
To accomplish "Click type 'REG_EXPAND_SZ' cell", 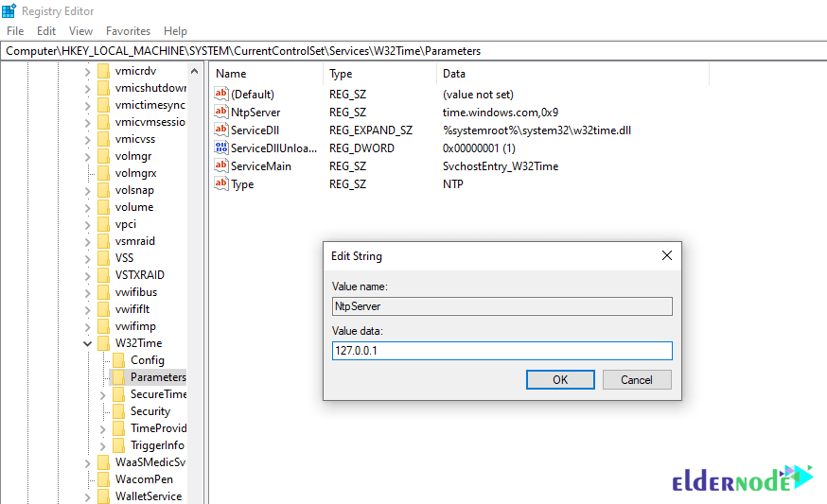I will pyautogui.click(x=371, y=130).
